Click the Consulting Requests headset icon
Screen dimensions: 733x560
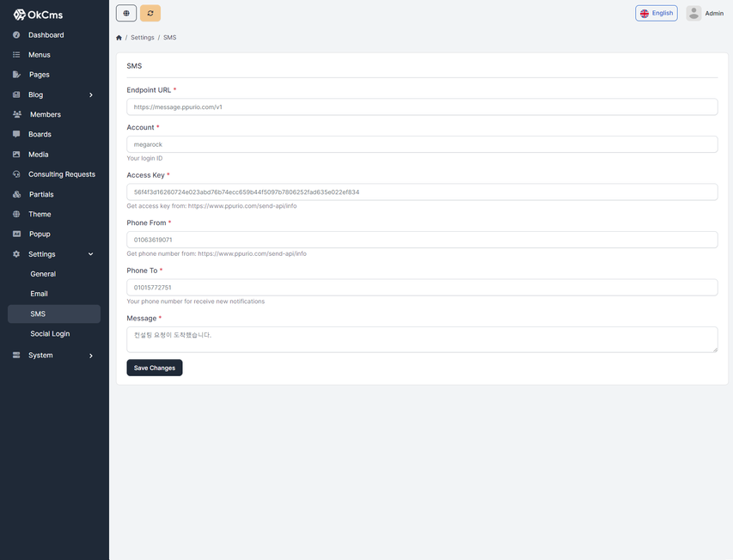tap(16, 174)
